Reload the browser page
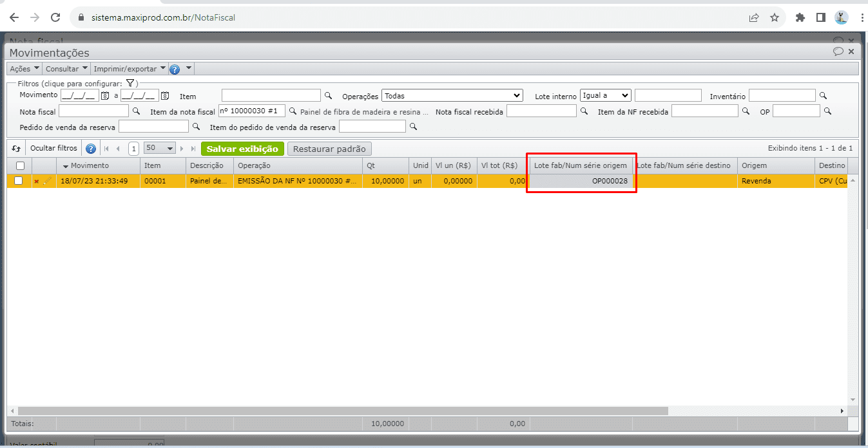868x448 pixels. pyautogui.click(x=55, y=17)
